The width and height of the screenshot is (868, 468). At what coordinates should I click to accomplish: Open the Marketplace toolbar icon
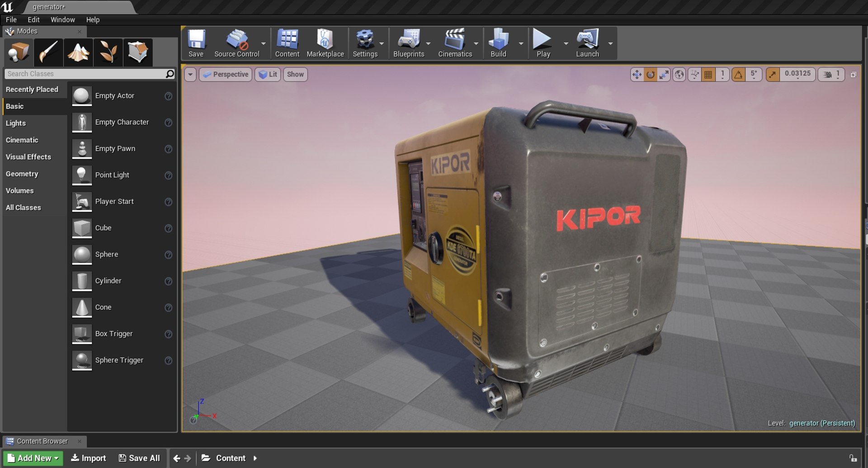325,43
